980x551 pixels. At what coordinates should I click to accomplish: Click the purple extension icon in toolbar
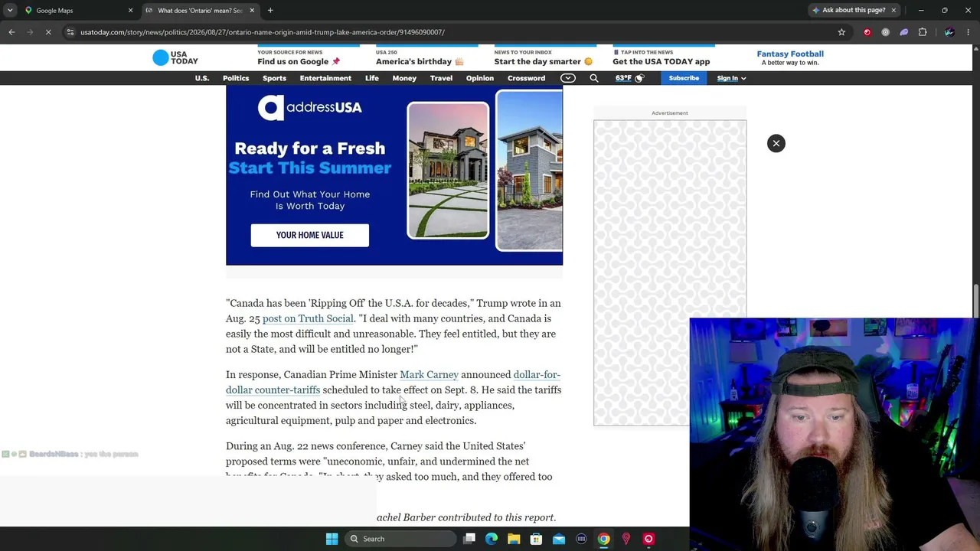(904, 32)
